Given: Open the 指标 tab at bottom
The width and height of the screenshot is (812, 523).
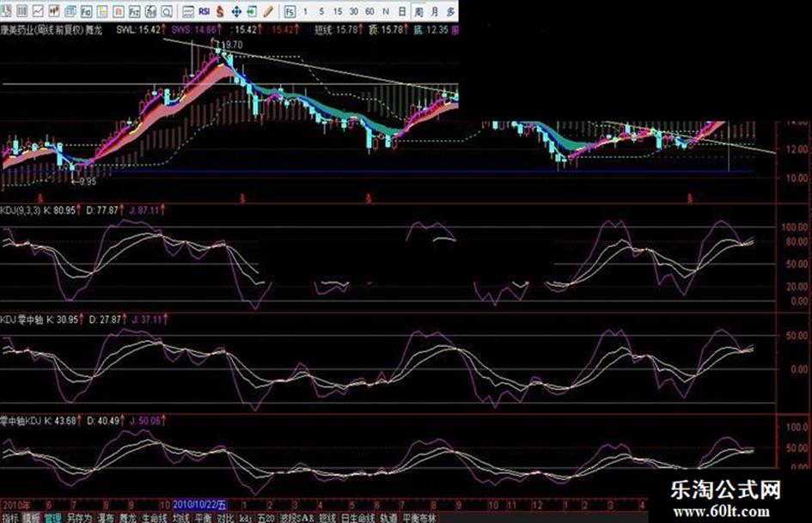Looking at the screenshot, I should (x=9, y=518).
